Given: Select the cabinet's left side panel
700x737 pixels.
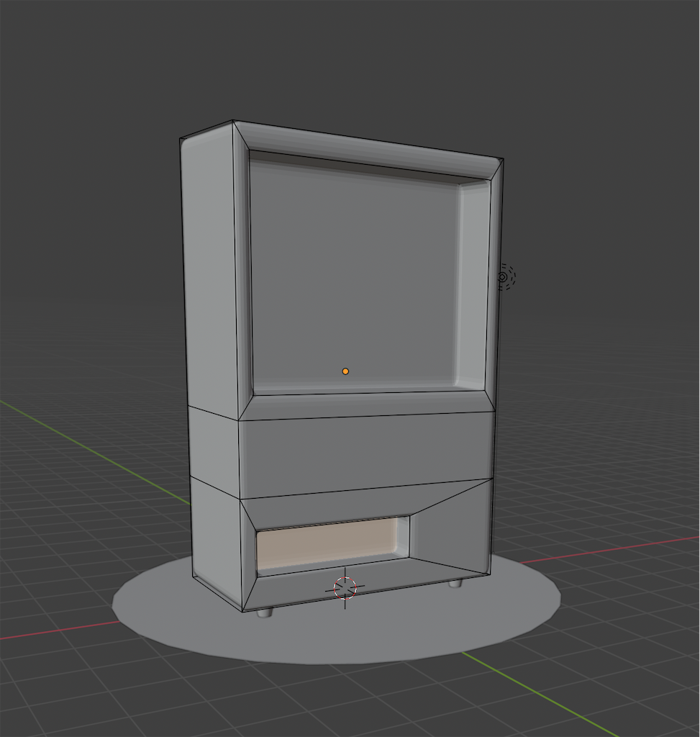Looking at the screenshot, I should (x=212, y=366).
